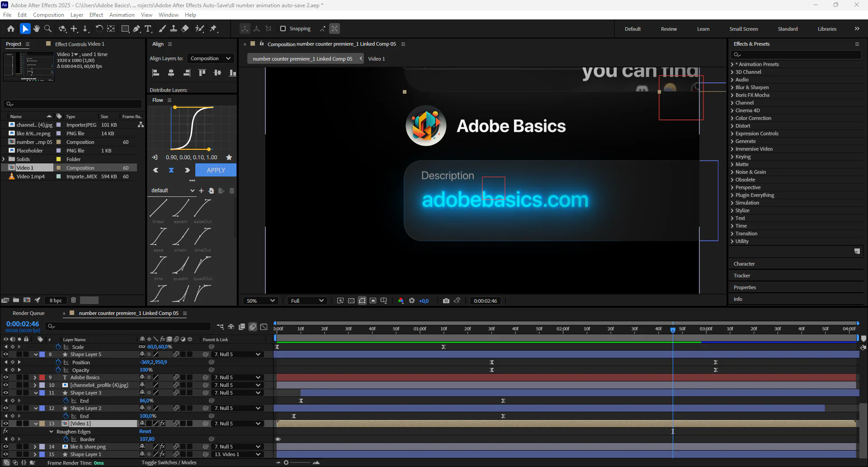Viewport: 868px width, 467px height.
Task: Toggle visibility of Shape Layer 3
Action: 6,393
